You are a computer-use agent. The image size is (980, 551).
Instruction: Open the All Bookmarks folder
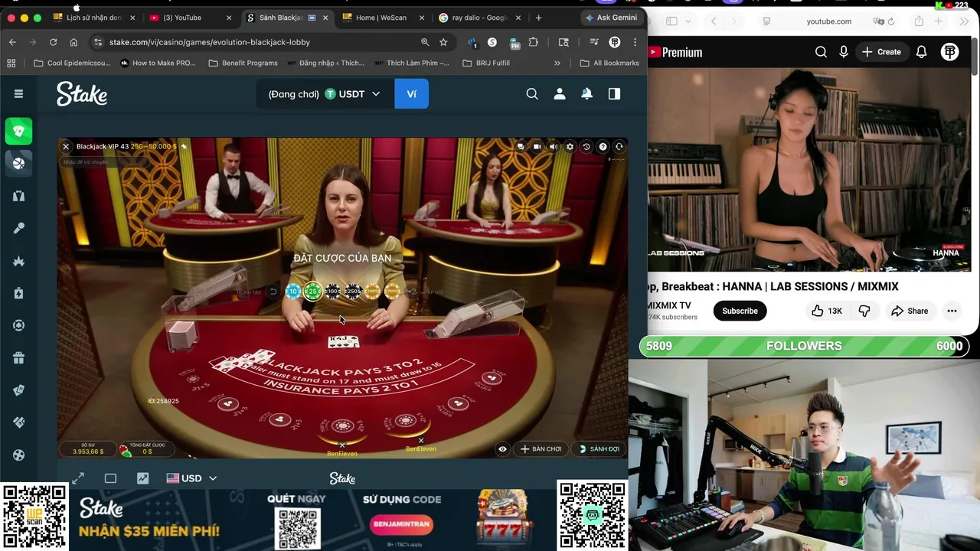point(609,63)
